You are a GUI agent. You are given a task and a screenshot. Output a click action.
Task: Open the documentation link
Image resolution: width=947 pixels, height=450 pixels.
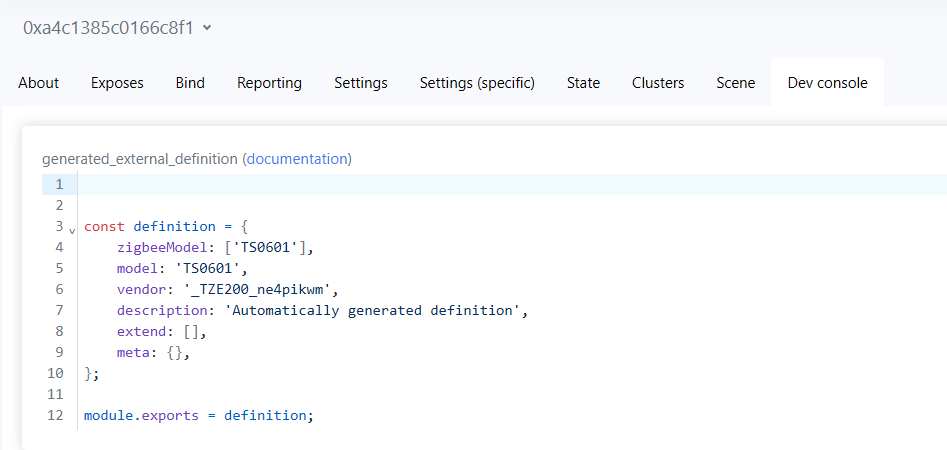[298, 159]
